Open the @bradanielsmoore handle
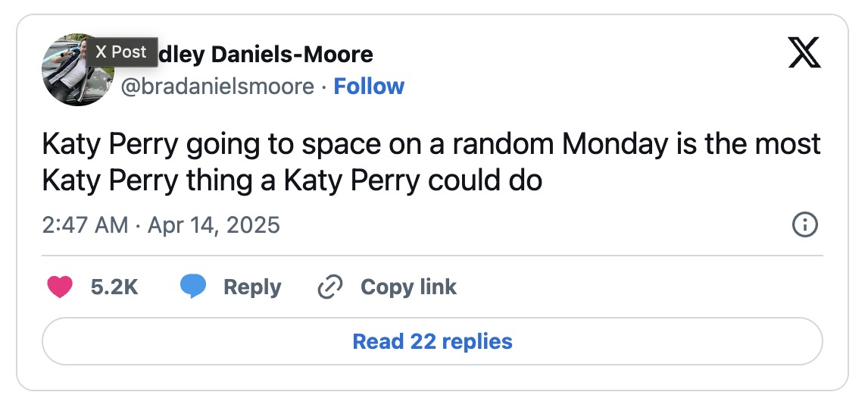 point(217,86)
